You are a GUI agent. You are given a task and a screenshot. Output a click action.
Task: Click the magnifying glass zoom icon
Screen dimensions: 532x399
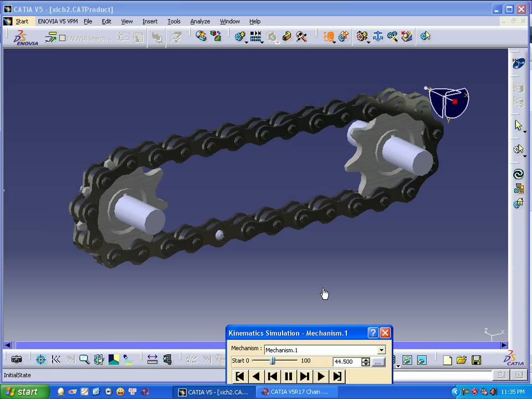pos(84,359)
